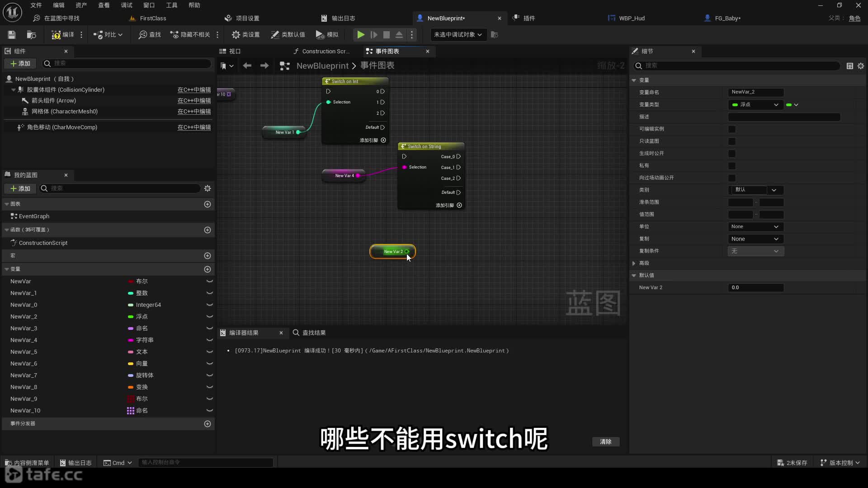Toggle visibility eye for NewVar_10
Image resolution: width=868 pixels, height=488 pixels.
(x=209, y=411)
